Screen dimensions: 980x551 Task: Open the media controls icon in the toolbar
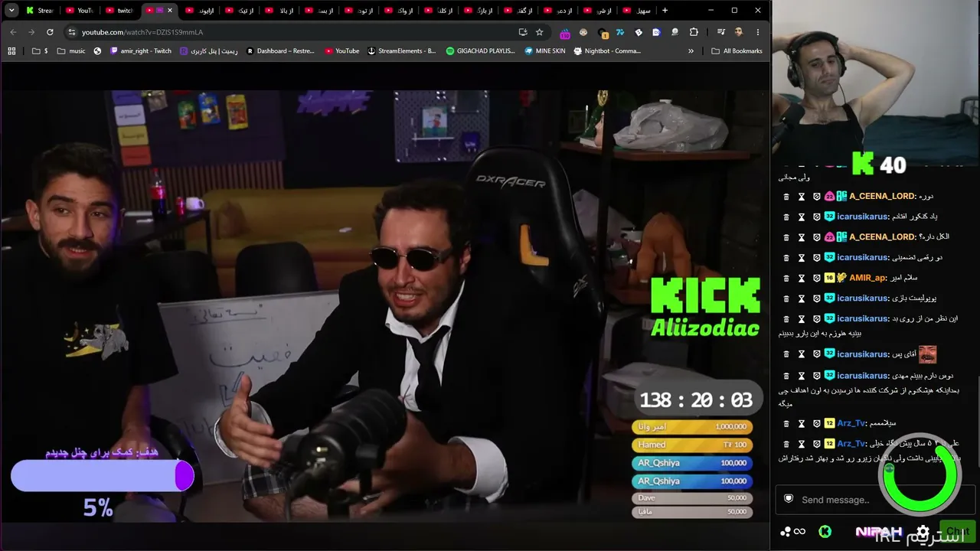pyautogui.click(x=721, y=32)
